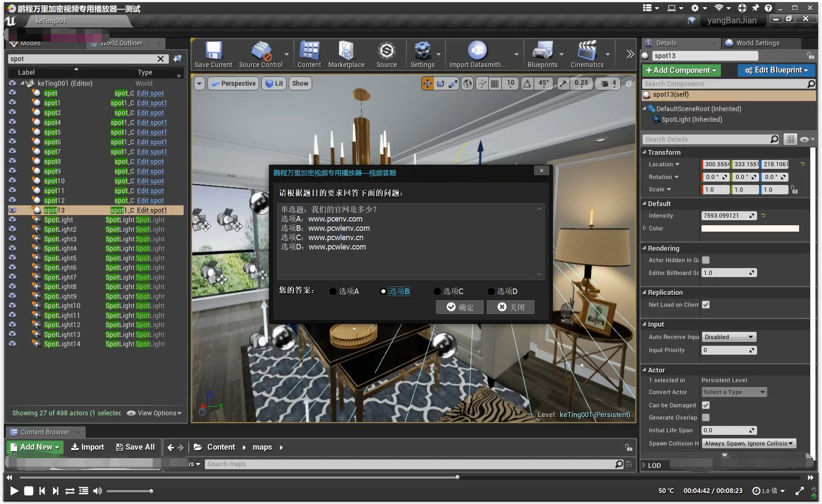Toggle Generate Overlap checkbox
This screenshot has height=504, width=822.
(706, 417)
